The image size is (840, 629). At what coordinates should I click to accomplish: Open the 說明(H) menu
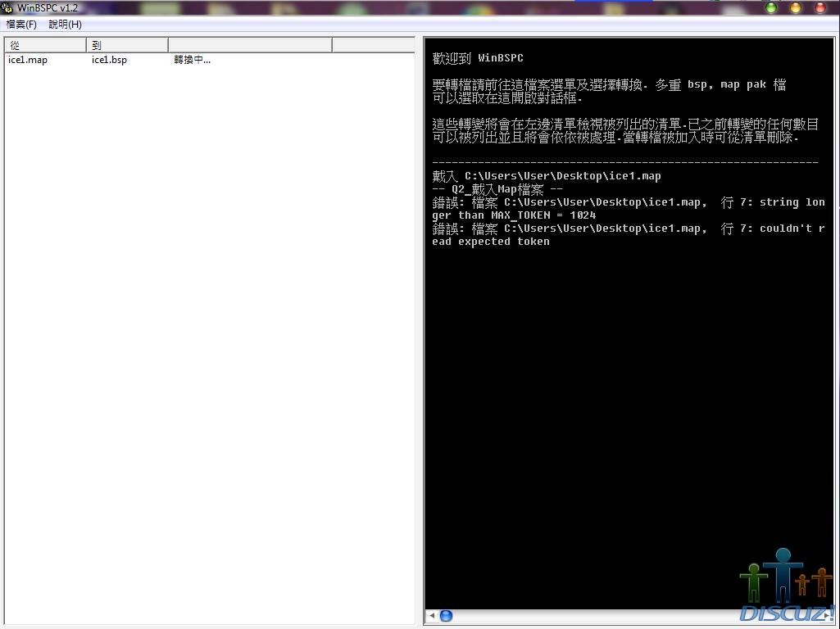65,25
